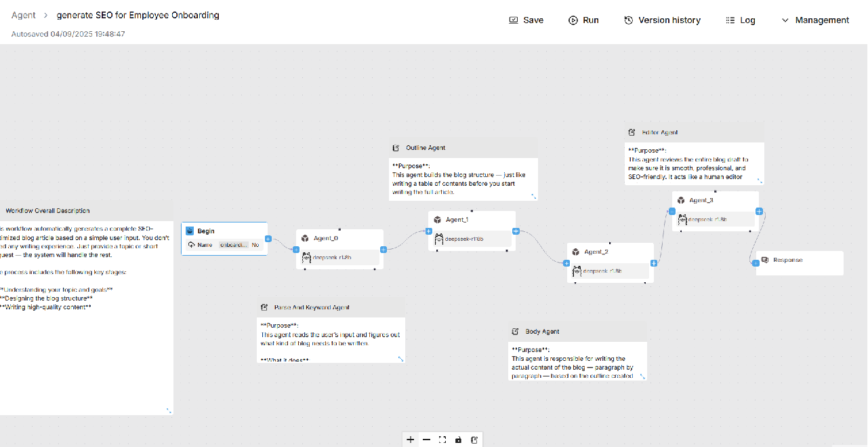Click the Outline Agent note resize handle
Viewport: 868px width, 447px height.
534,196
